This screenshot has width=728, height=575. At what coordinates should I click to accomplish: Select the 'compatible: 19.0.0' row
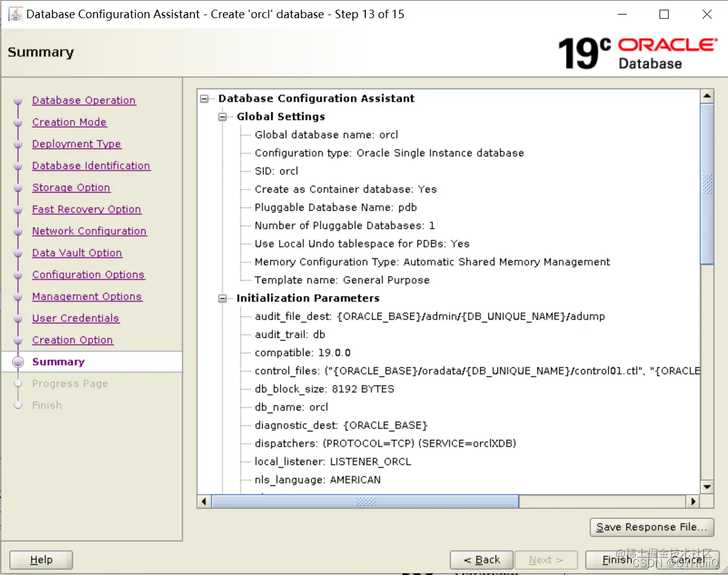303,353
